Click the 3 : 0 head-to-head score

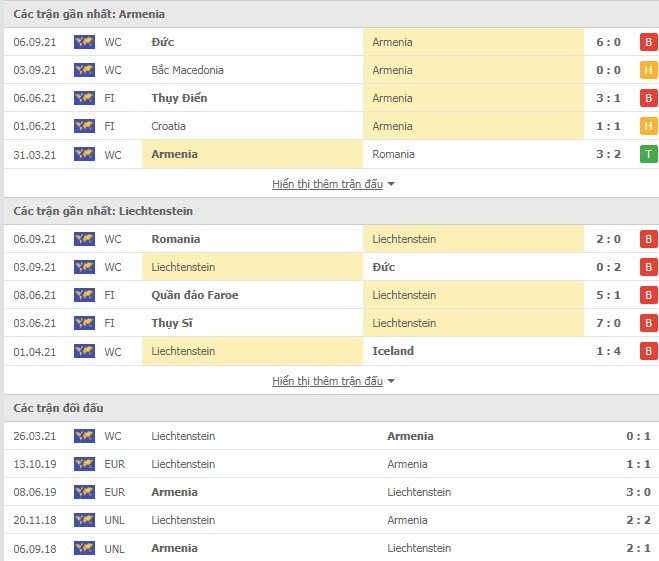click(x=638, y=492)
